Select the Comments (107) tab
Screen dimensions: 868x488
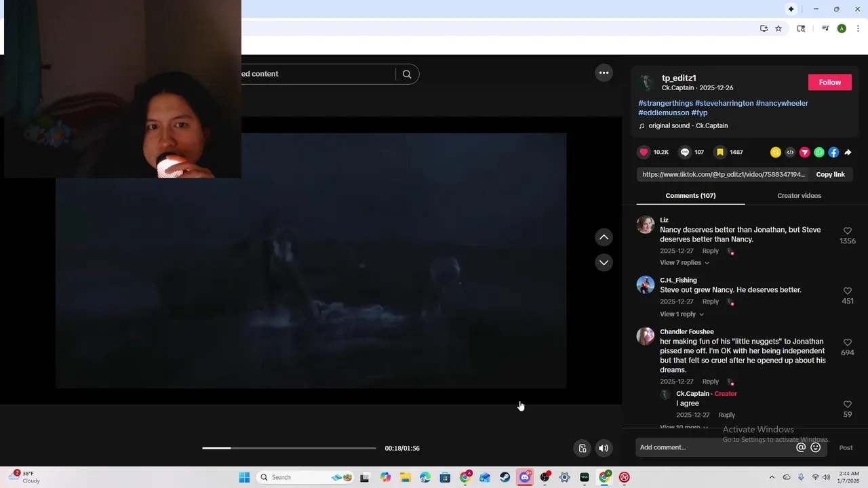click(x=690, y=195)
